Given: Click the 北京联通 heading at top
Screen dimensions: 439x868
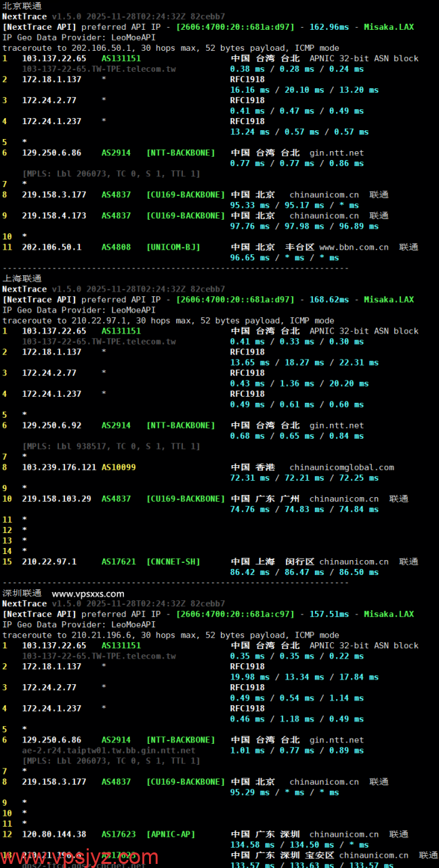Looking at the screenshot, I should (x=22, y=5).
